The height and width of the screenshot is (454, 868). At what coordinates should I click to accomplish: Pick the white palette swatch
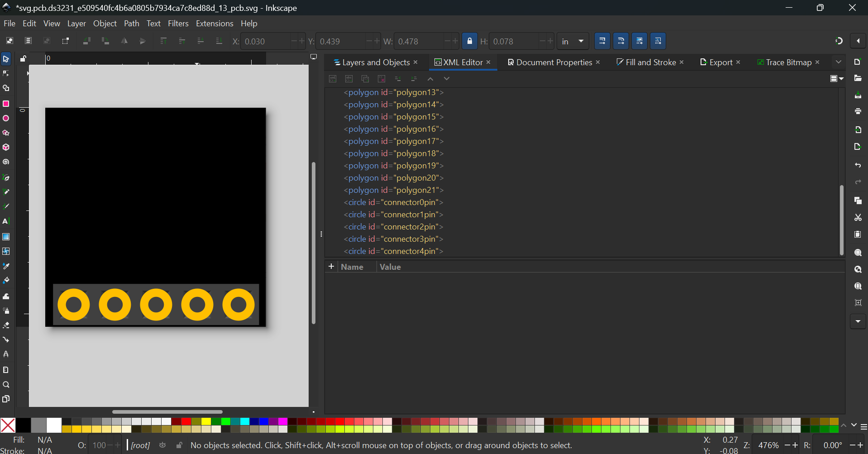coord(54,425)
